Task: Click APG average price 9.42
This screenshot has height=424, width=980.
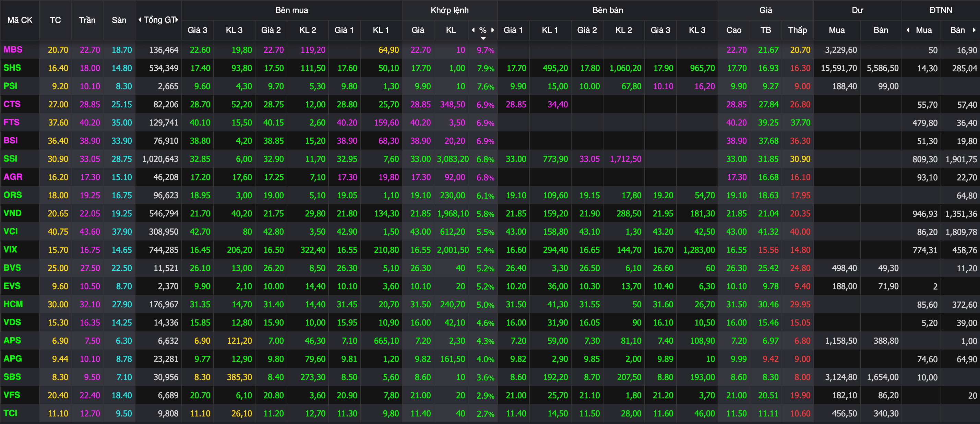Action: (770, 359)
